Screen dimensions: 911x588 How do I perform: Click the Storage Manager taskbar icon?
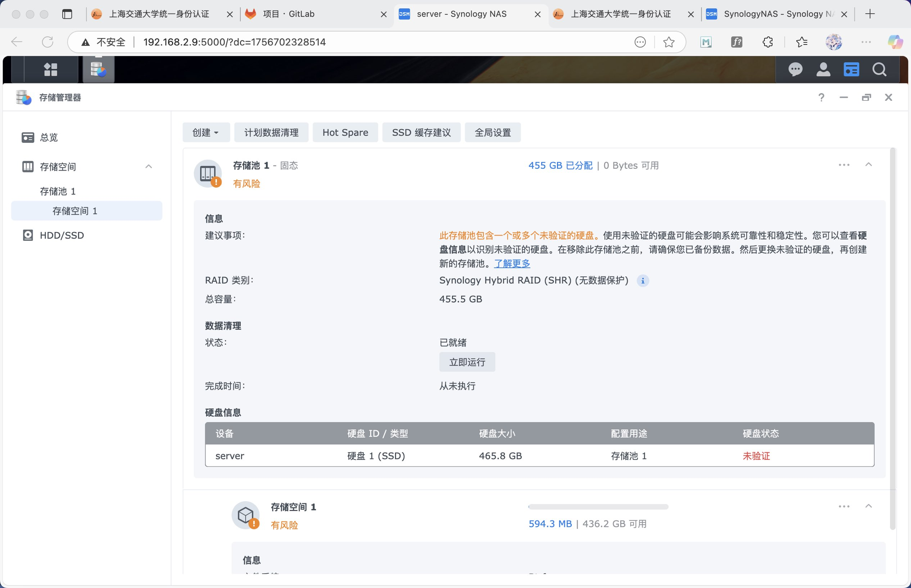point(99,69)
